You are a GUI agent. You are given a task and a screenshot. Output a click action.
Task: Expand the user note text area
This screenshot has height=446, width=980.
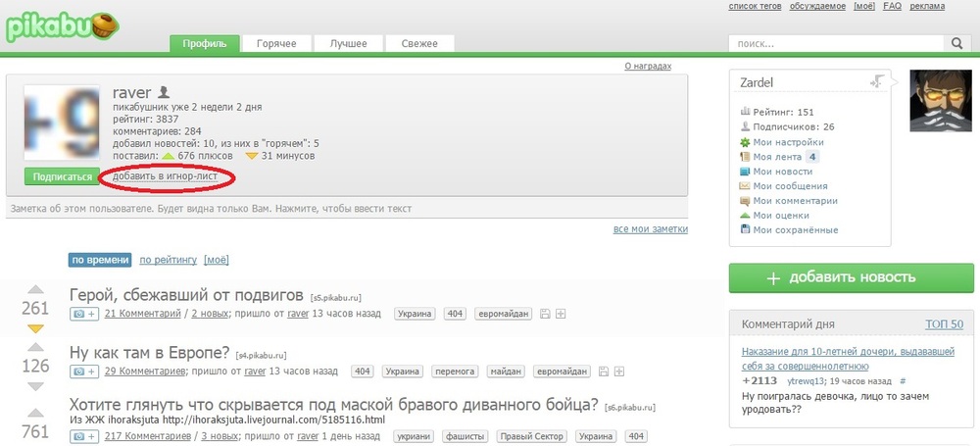[343, 209]
